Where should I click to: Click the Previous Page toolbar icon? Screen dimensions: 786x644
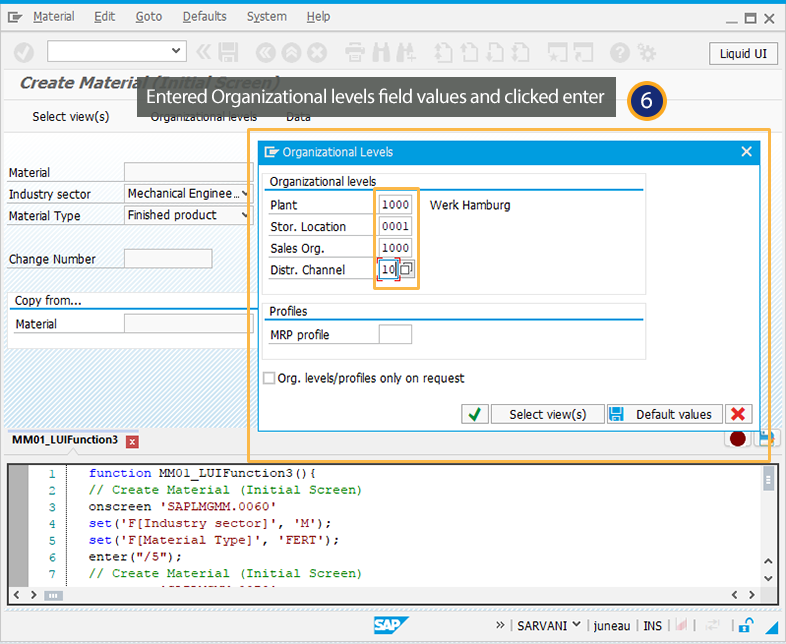(x=469, y=52)
